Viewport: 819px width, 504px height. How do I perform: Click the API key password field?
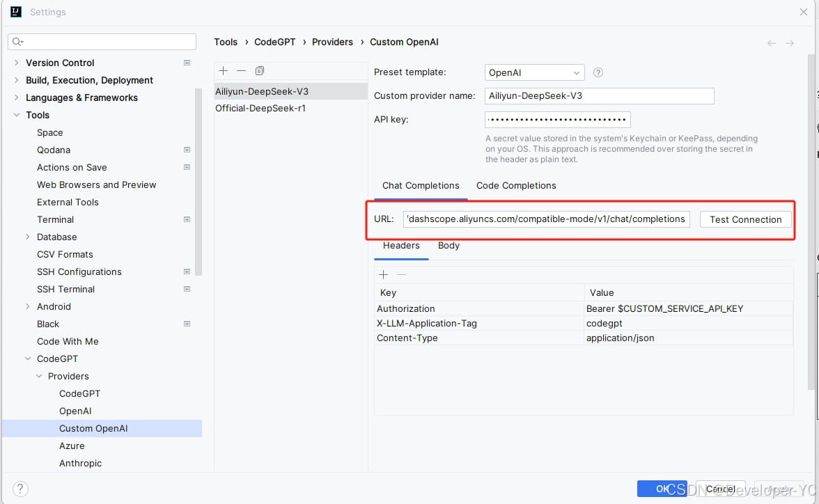point(557,120)
